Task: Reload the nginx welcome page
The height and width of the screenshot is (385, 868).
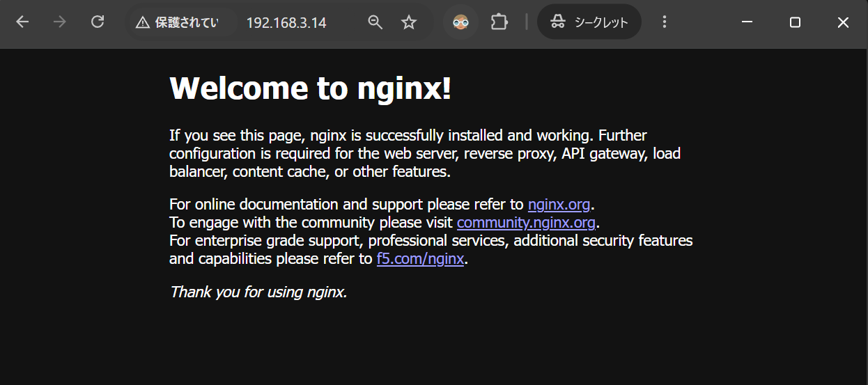Action: pyautogui.click(x=98, y=22)
